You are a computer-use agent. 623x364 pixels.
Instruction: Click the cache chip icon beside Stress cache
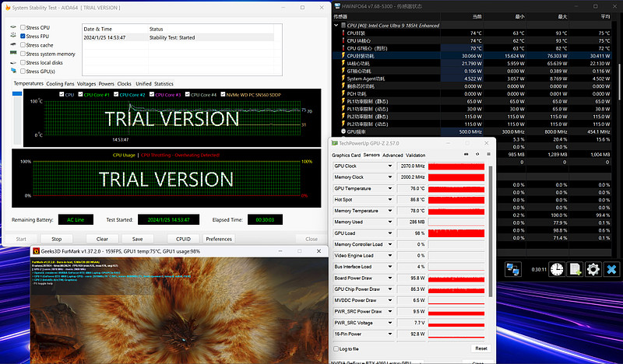(x=13, y=44)
